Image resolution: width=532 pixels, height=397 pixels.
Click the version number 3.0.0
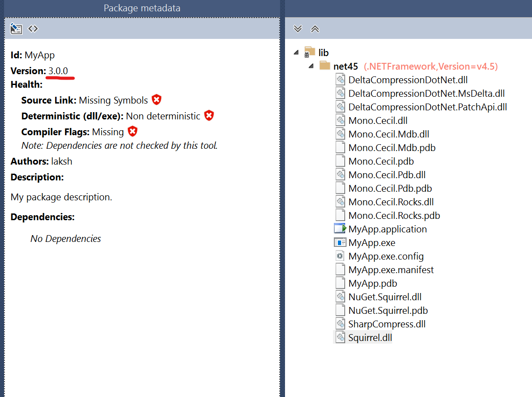point(58,71)
